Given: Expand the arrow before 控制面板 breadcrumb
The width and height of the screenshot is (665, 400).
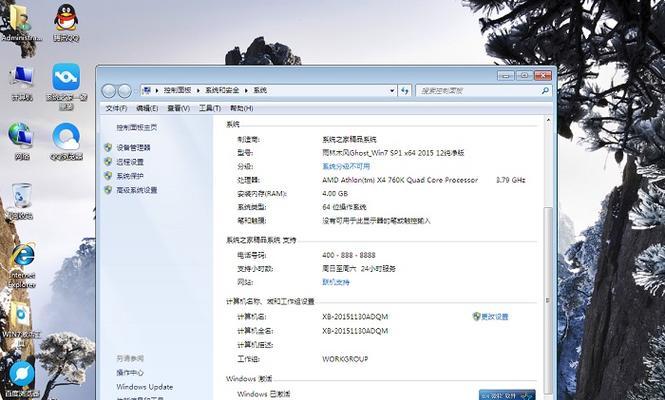Looking at the screenshot, I should pos(157,90).
